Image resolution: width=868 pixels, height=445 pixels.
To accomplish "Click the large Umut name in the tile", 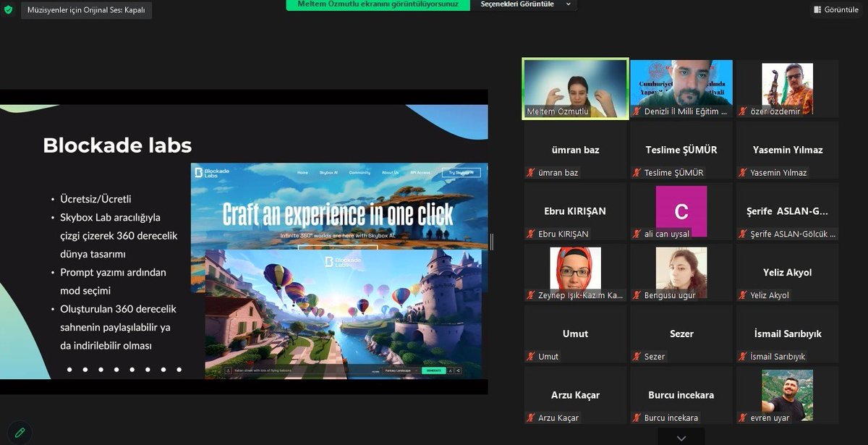I will [x=575, y=334].
